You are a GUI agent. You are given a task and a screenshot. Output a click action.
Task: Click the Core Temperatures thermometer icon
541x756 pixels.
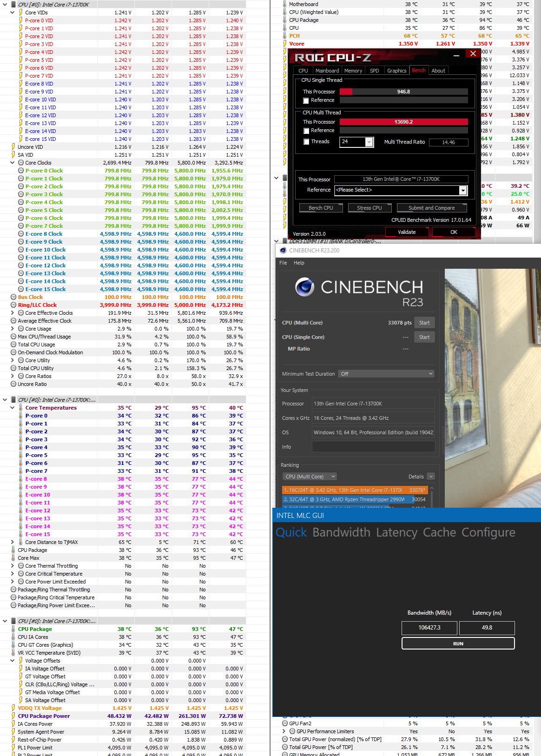21,408
